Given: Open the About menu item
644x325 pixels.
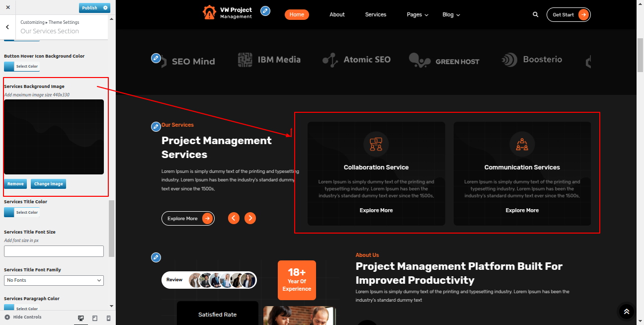Looking at the screenshot, I should (337, 15).
